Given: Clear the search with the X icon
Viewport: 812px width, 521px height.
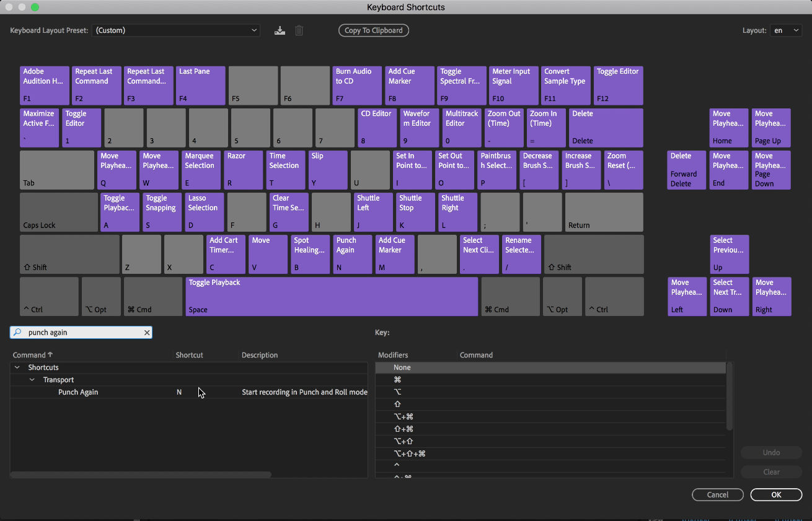Looking at the screenshot, I should click(x=147, y=333).
